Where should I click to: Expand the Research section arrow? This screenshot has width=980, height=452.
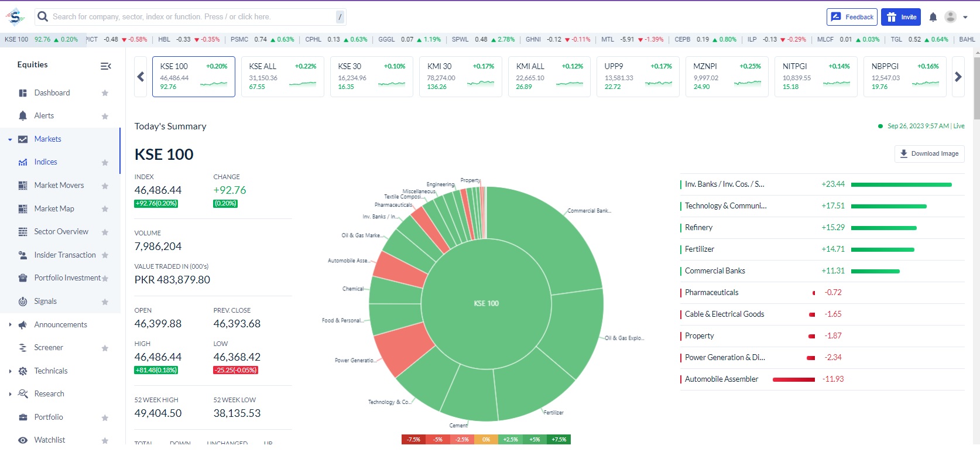(x=10, y=394)
